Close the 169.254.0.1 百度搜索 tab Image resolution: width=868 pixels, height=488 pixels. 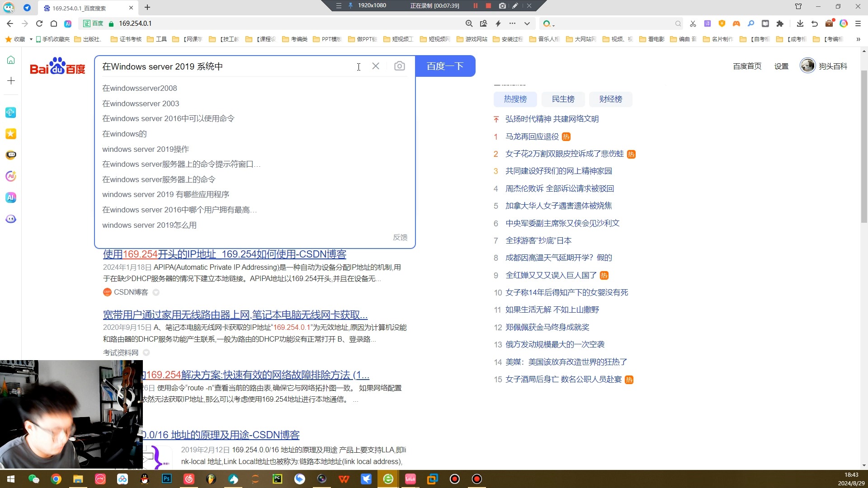[x=131, y=8]
